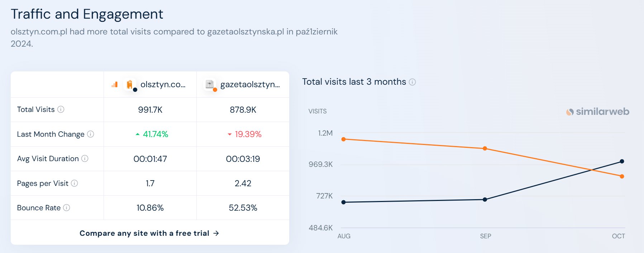The image size is (644, 253).
Task: Click the Bounce Rate info icon
Action: (67, 208)
